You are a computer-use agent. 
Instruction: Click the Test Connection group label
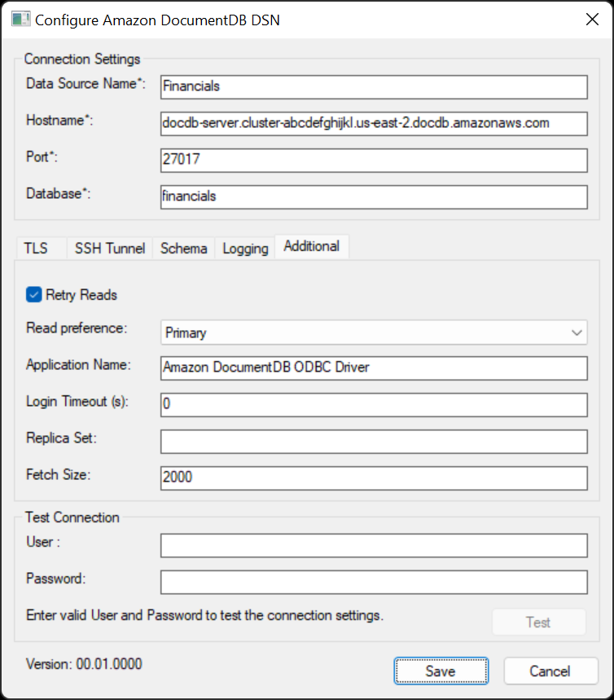coord(72,517)
